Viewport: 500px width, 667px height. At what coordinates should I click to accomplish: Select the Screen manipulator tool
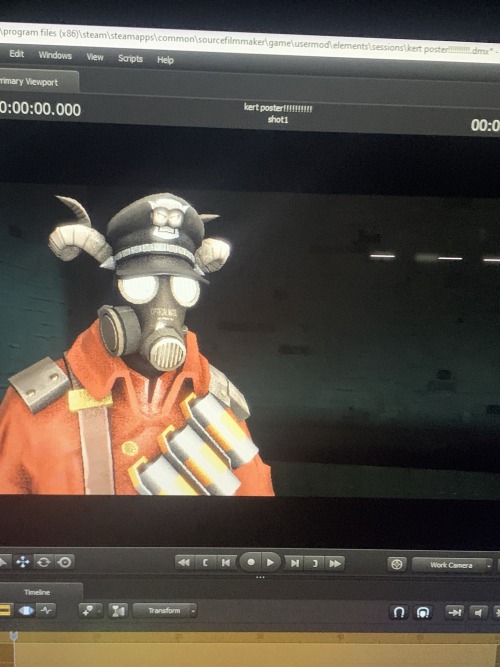65,562
